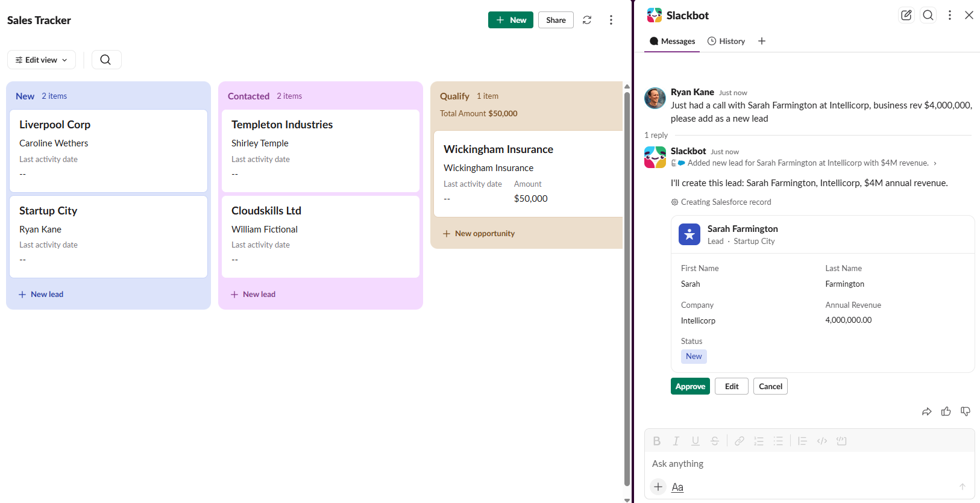980x503 pixels.
Task: Click the New column header
Action: point(25,96)
